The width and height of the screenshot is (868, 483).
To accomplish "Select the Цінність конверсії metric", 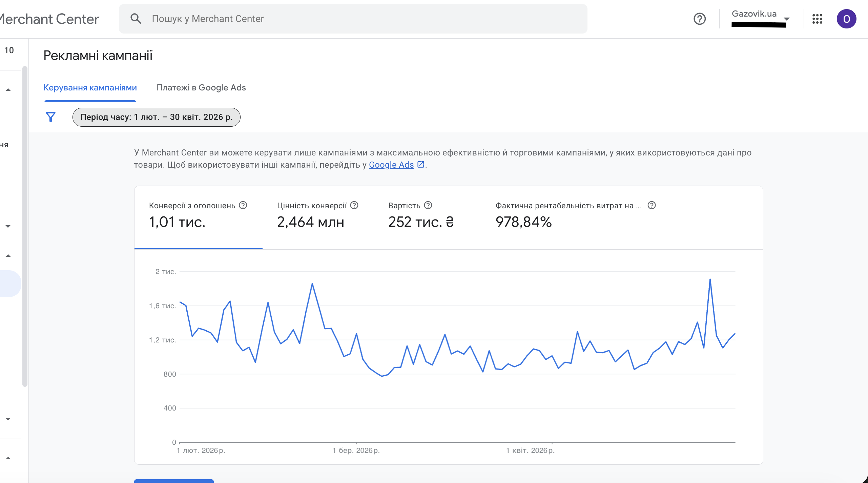I will [x=318, y=217].
